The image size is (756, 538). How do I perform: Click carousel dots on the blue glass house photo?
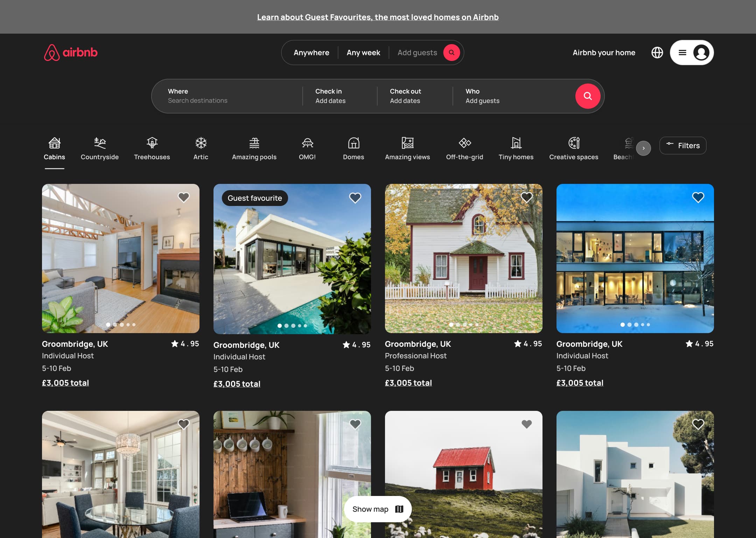click(x=635, y=325)
